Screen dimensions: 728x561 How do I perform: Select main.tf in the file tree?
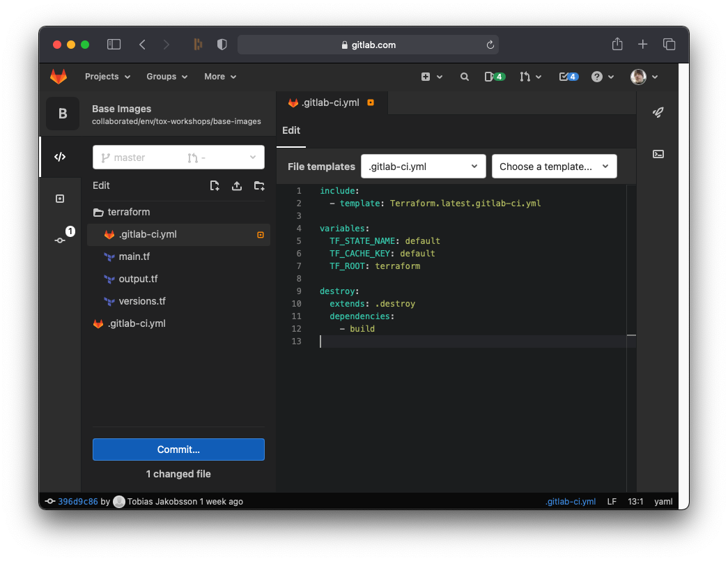point(134,256)
